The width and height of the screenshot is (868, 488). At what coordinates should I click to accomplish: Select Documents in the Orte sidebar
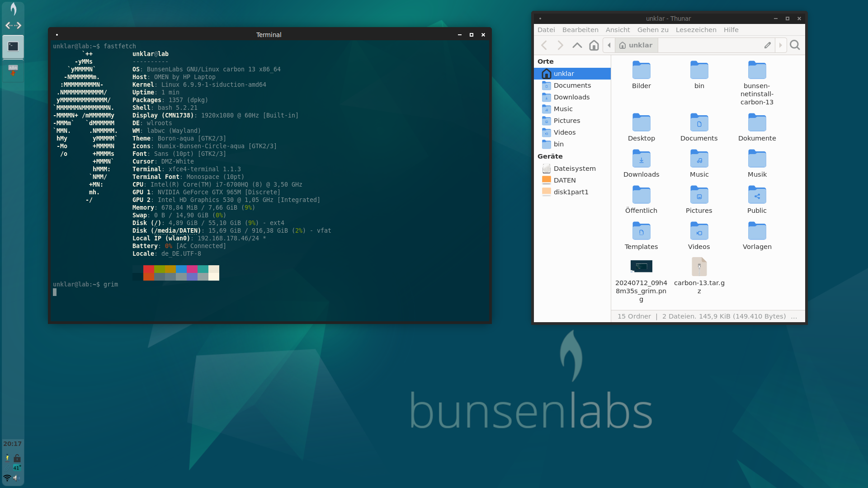[x=572, y=85]
